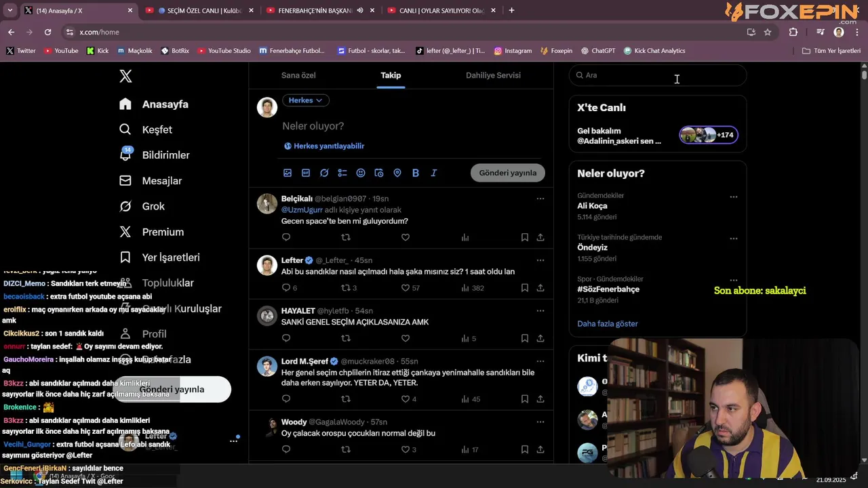Screen dimensions: 868x488
Task: Open YouTube Studio bookmark
Action: [223, 51]
